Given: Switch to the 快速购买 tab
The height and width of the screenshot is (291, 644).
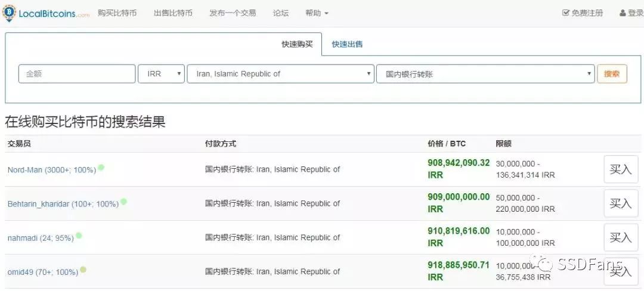Looking at the screenshot, I should pos(297,44).
